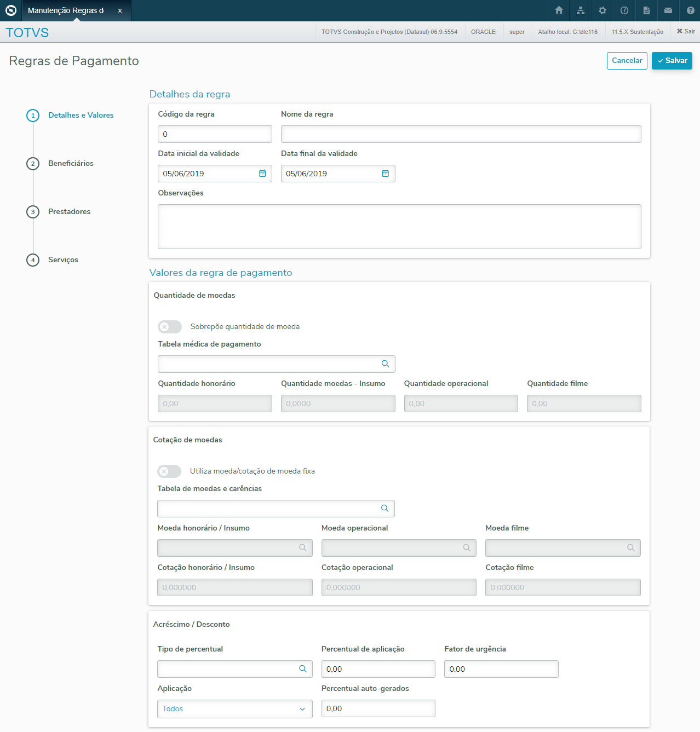
Task: Go to the Beneficiários step
Action: [x=71, y=164]
